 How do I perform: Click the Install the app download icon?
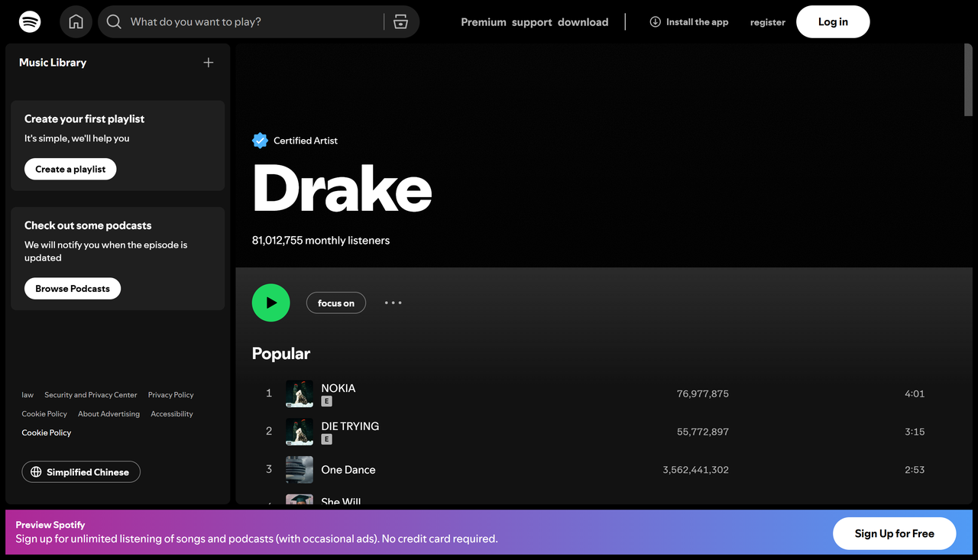[x=655, y=21]
